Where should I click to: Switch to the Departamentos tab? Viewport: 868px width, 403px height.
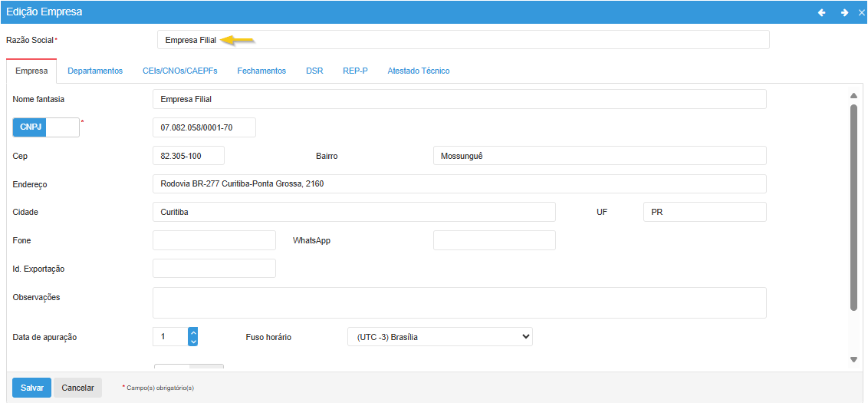point(95,71)
